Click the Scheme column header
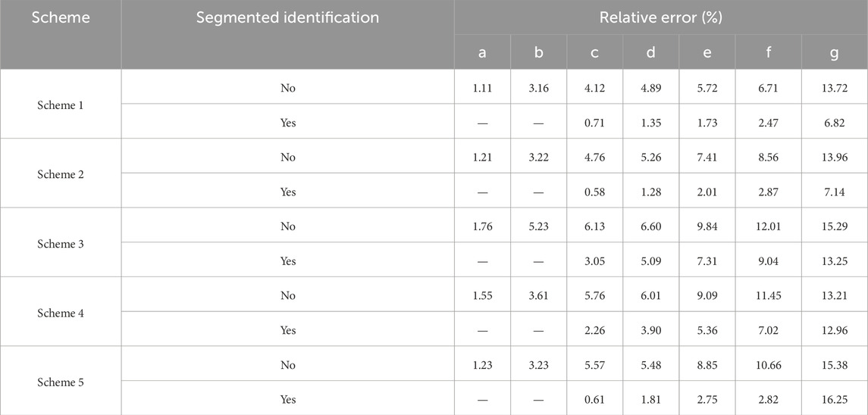The image size is (868, 415). pyautogui.click(x=61, y=17)
